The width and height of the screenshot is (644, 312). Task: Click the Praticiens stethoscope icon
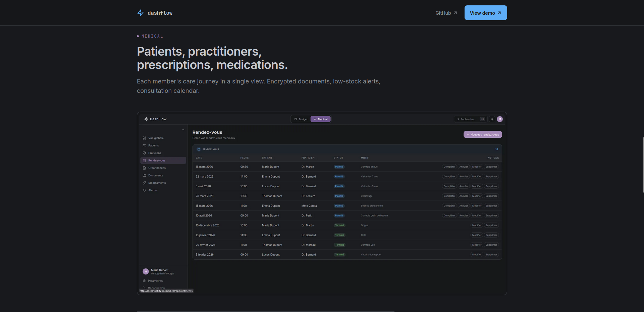[144, 153]
